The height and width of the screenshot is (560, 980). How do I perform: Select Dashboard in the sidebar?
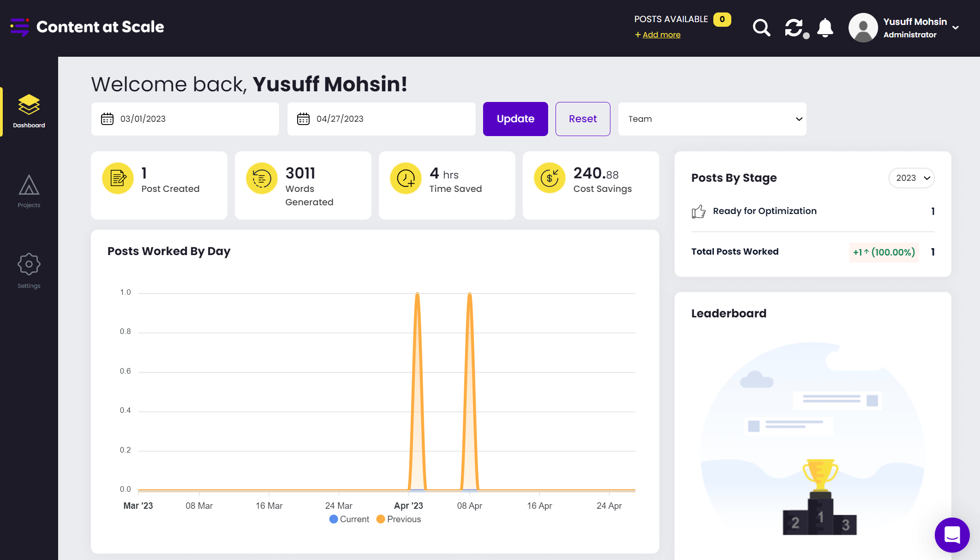pos(29,112)
